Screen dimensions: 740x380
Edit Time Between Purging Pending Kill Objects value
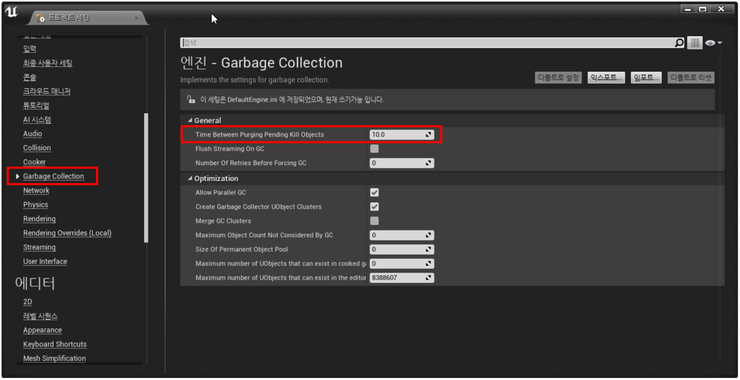402,135
